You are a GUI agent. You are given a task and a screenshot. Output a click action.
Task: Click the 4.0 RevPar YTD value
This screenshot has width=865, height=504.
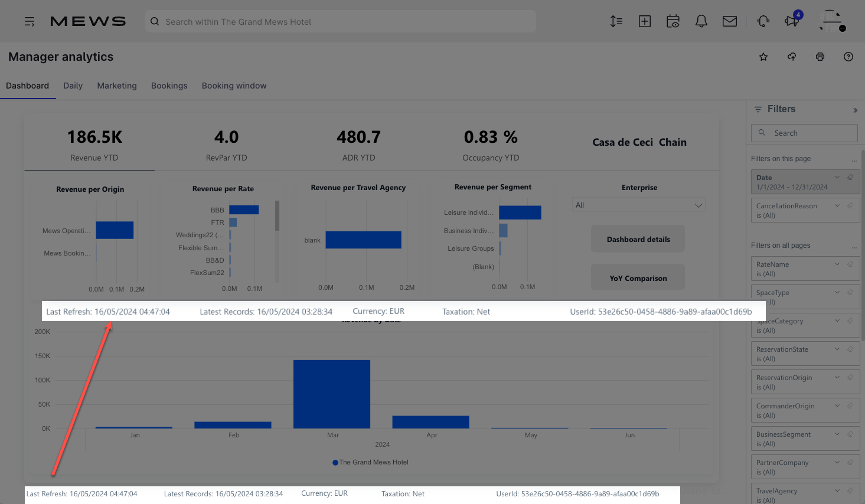point(227,138)
